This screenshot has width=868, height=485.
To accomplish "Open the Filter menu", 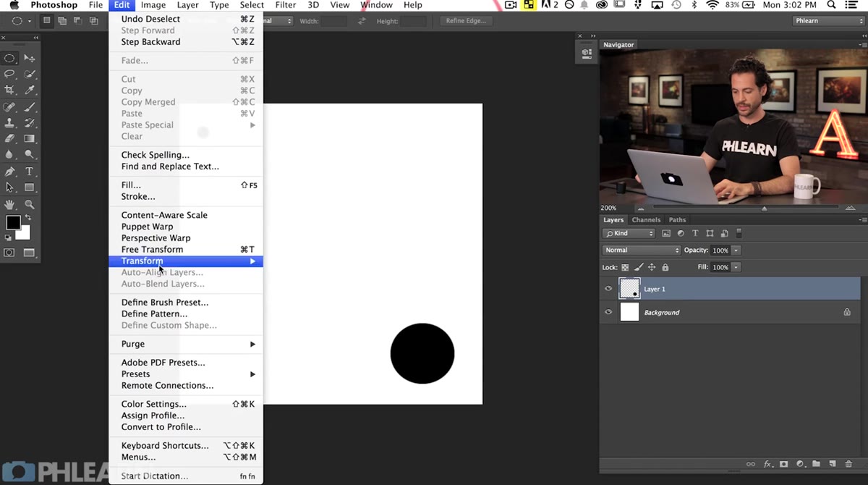I will pos(286,5).
